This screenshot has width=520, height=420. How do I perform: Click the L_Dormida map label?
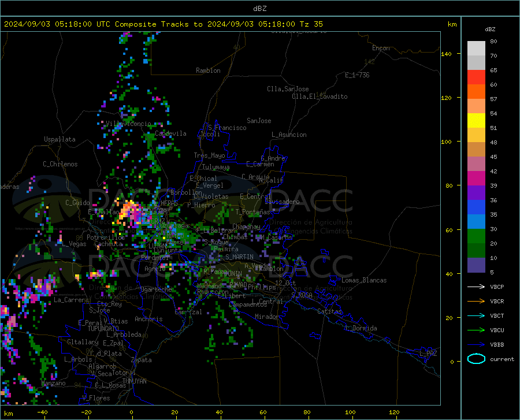pyautogui.click(x=361, y=328)
